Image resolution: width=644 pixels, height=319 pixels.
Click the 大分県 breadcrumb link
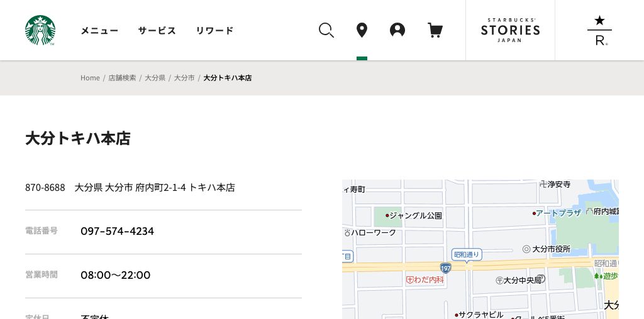(155, 78)
